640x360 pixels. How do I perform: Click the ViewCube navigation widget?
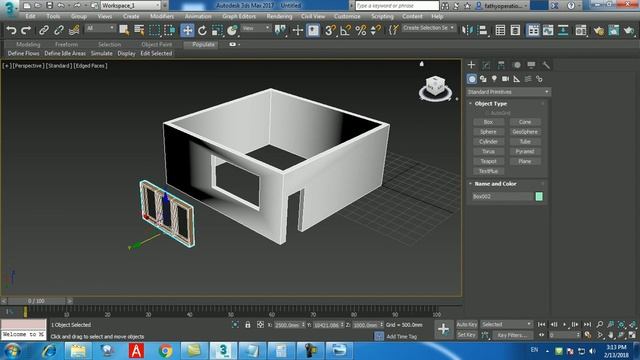click(x=435, y=87)
